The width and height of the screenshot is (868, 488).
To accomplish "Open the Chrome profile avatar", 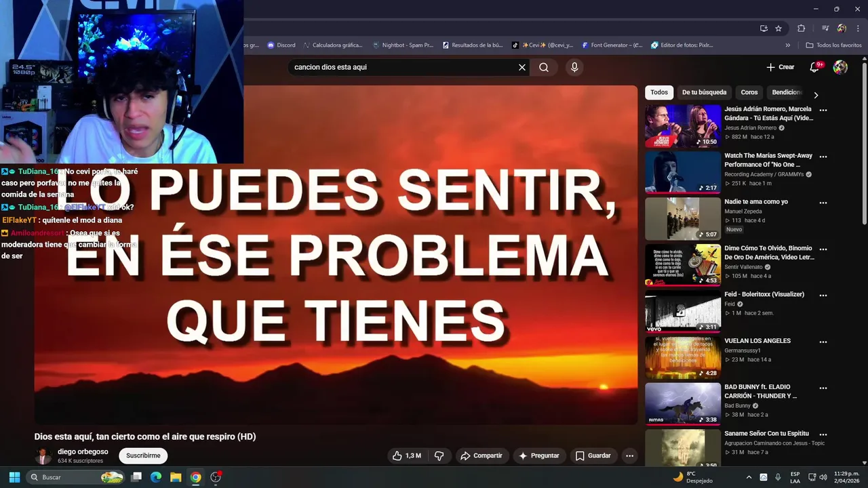I will [x=842, y=28].
